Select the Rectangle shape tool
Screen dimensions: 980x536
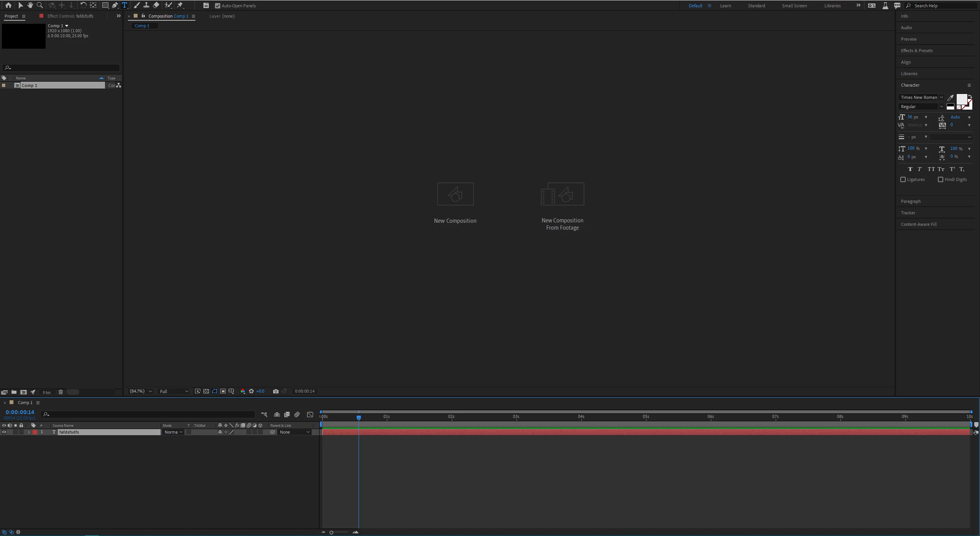[x=105, y=5]
